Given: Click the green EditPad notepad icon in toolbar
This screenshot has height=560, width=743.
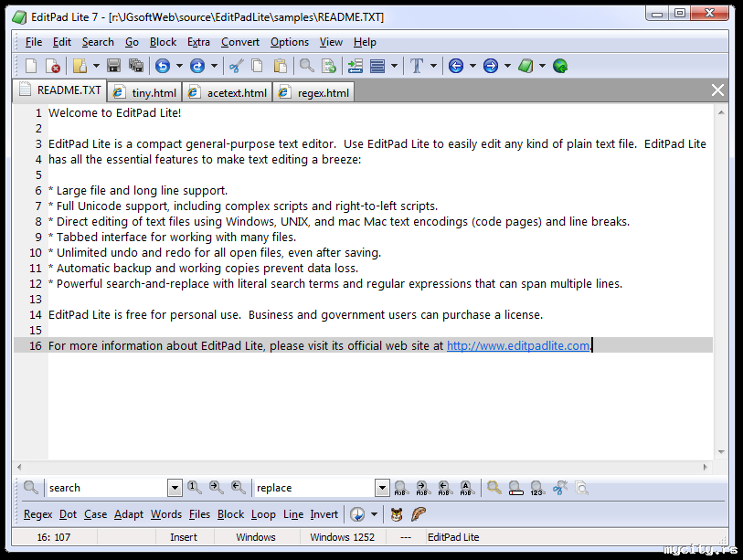Looking at the screenshot, I should [x=525, y=66].
